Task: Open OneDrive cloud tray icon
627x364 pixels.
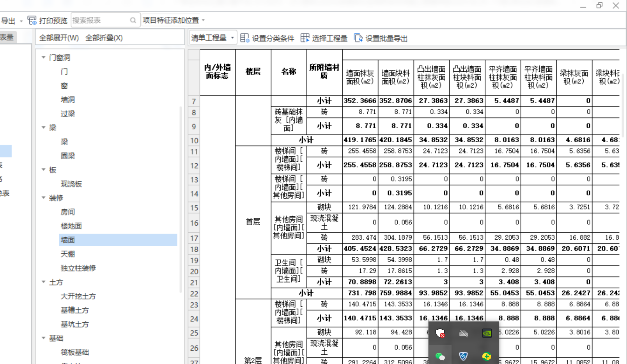Action: [x=464, y=333]
